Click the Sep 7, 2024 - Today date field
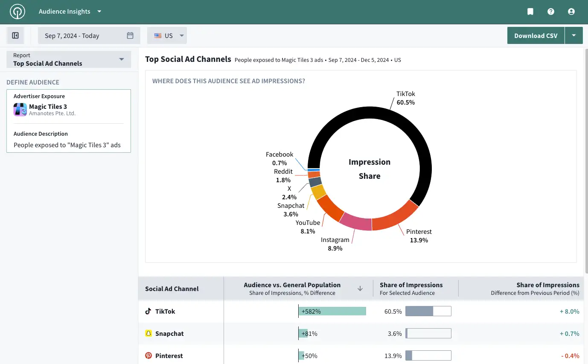Image resolution: width=588 pixels, height=364 pixels. click(x=89, y=35)
